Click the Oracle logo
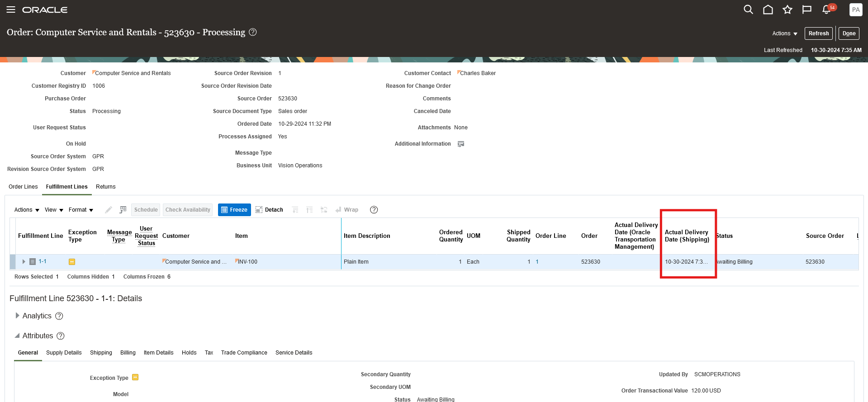Screen dimensions: 868x402 point(45,10)
